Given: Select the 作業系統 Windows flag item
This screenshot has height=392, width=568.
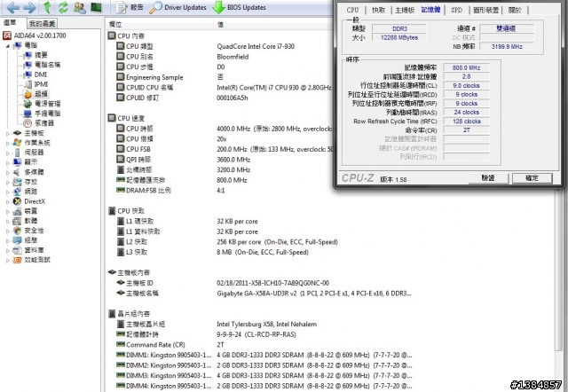Looking at the screenshot, I should [32, 143].
